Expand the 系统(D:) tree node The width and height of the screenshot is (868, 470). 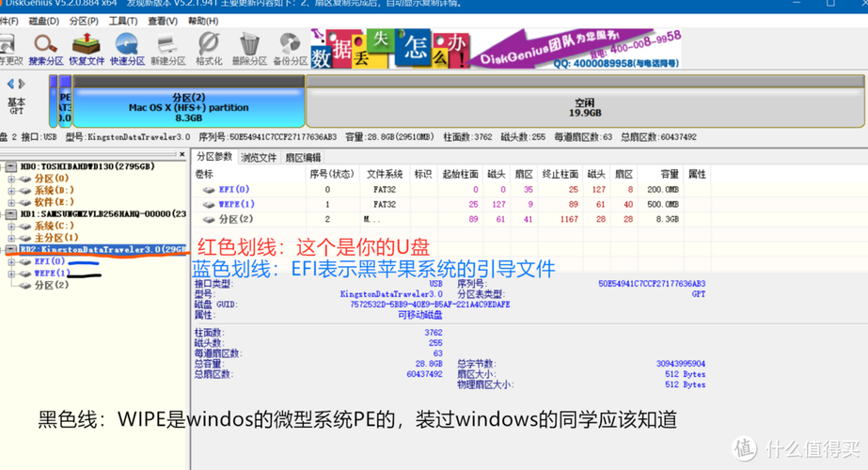coord(11,191)
